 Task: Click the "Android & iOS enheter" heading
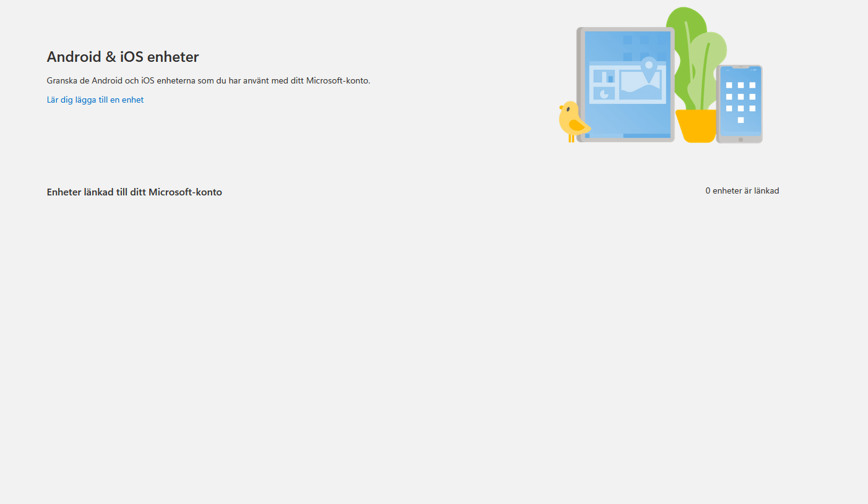pos(123,57)
